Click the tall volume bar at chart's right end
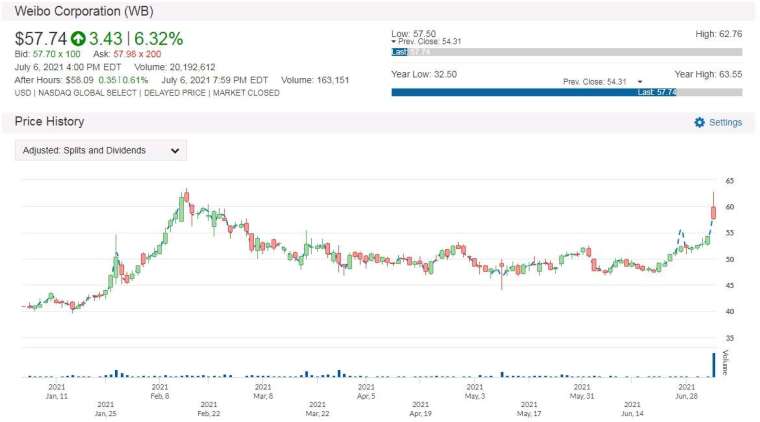 click(x=713, y=365)
